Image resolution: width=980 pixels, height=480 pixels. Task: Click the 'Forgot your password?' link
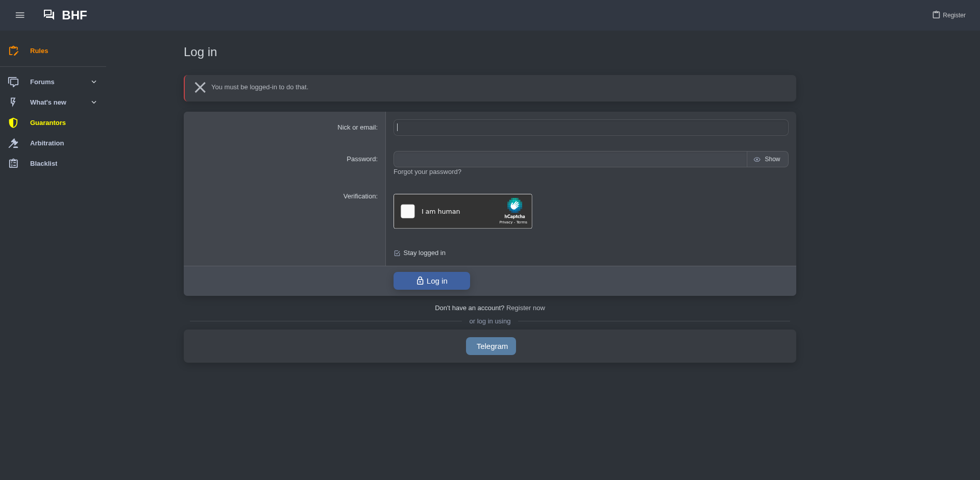[427, 172]
